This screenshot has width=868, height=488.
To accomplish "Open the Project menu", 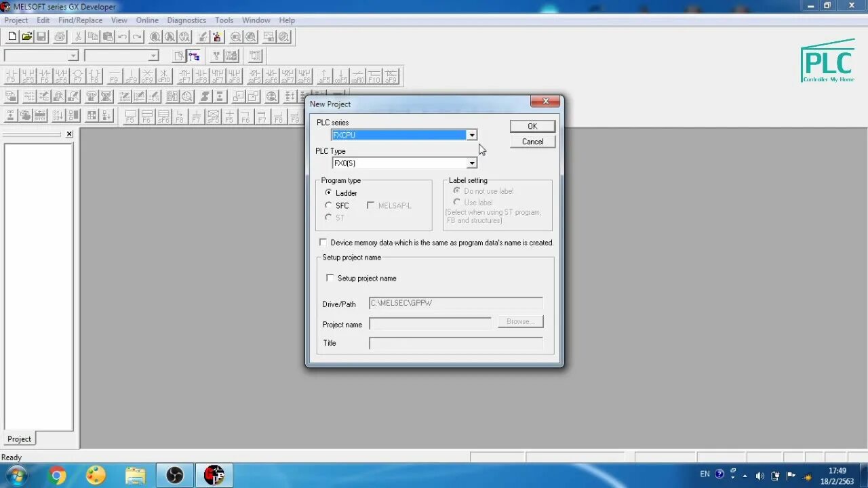I will point(16,20).
